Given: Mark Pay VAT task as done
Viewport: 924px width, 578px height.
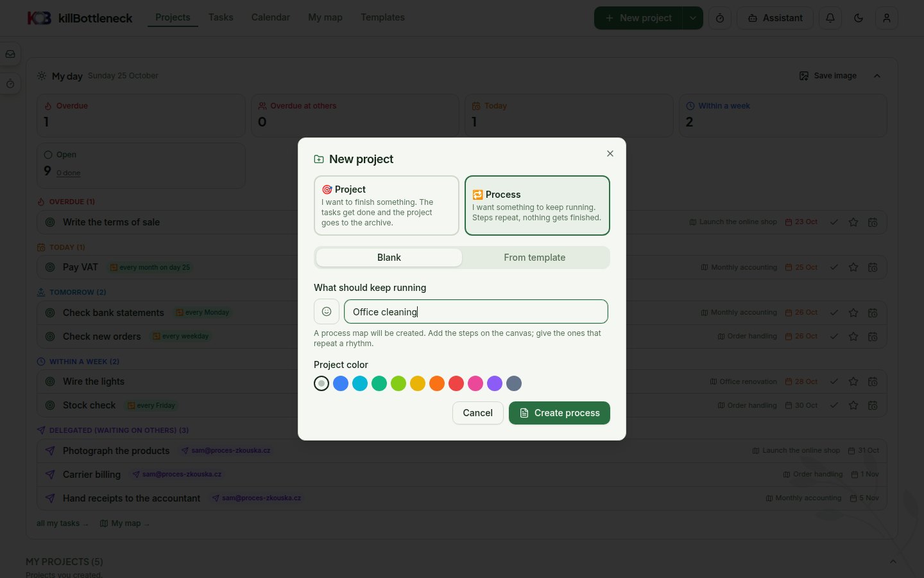Looking at the screenshot, I should click(x=834, y=267).
